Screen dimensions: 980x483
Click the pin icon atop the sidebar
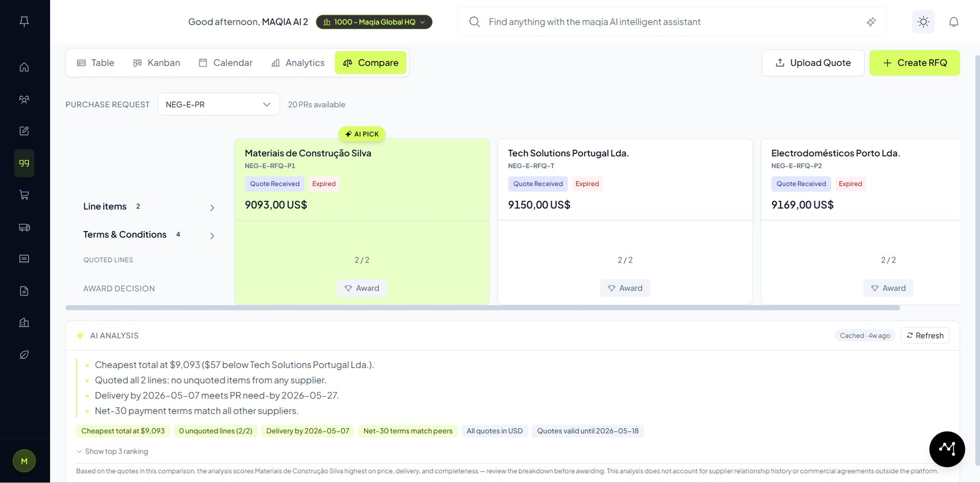point(24,22)
